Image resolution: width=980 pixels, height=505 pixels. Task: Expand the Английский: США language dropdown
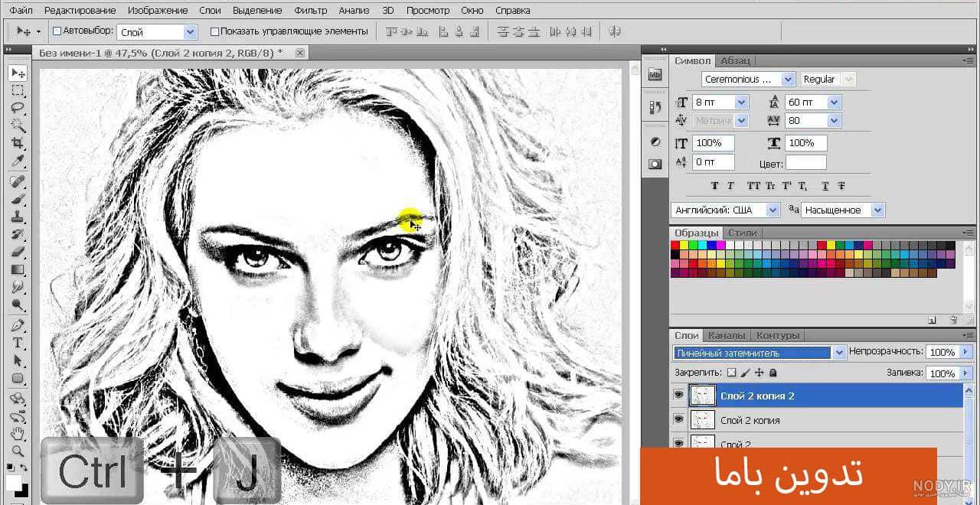[x=726, y=210]
